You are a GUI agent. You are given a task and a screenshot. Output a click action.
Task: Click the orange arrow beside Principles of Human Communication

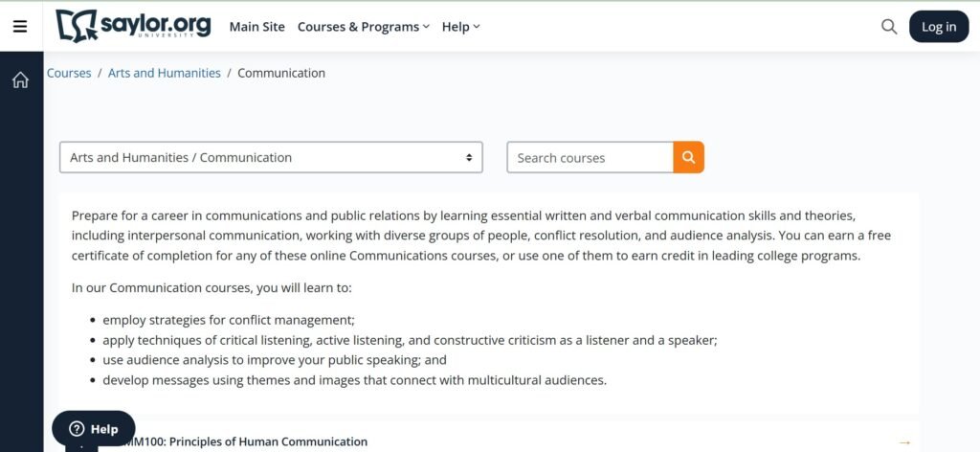coord(904,442)
